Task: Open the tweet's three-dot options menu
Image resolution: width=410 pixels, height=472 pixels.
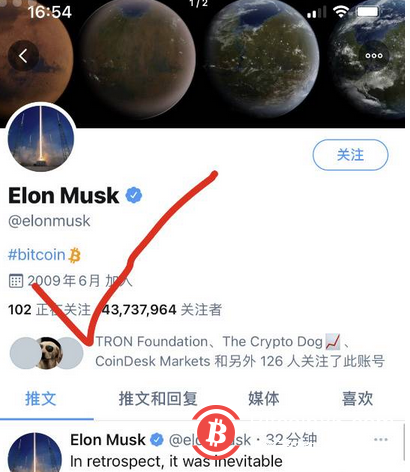Action: click(x=381, y=439)
